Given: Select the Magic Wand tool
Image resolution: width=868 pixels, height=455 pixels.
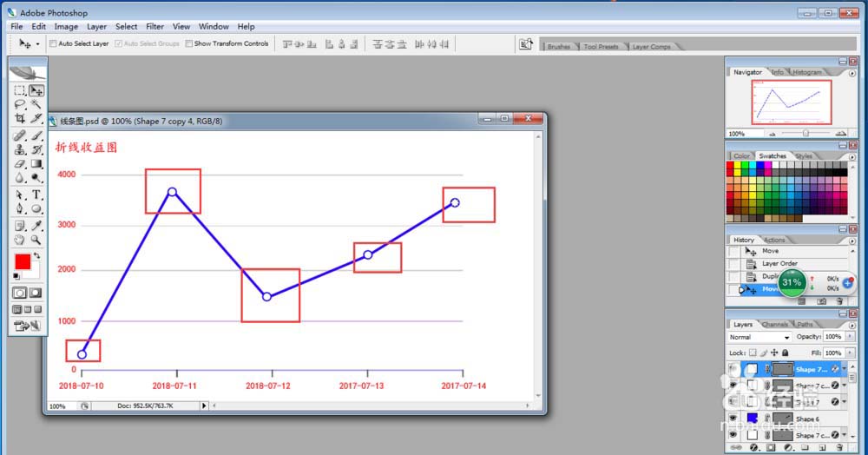Looking at the screenshot, I should 36,104.
